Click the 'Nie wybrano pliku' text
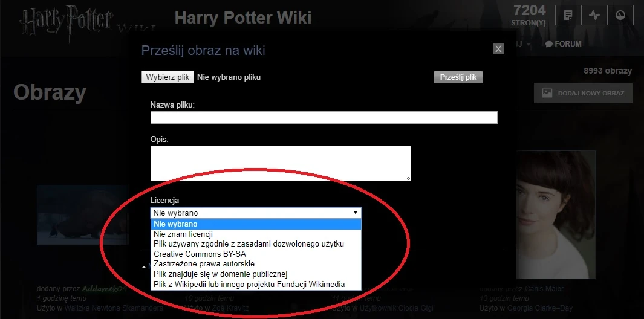Viewport: 644px width, 319px height. point(229,77)
